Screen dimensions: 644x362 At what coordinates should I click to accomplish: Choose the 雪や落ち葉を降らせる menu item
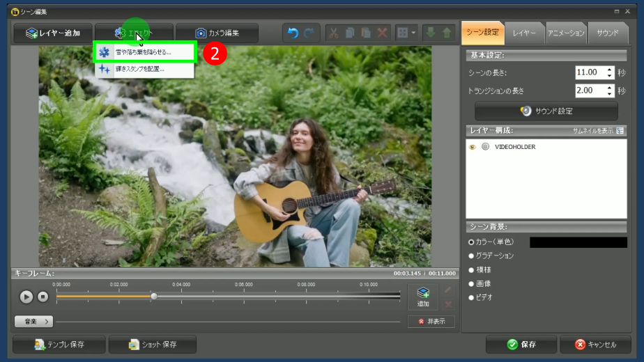pos(144,52)
